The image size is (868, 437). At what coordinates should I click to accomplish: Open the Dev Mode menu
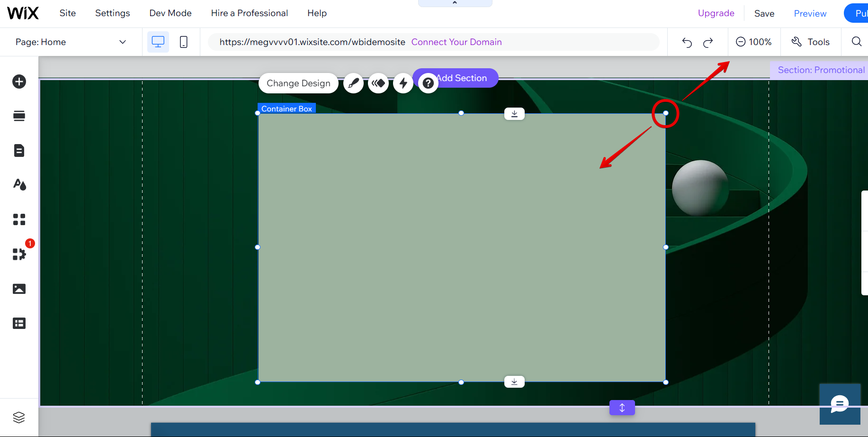coord(170,13)
